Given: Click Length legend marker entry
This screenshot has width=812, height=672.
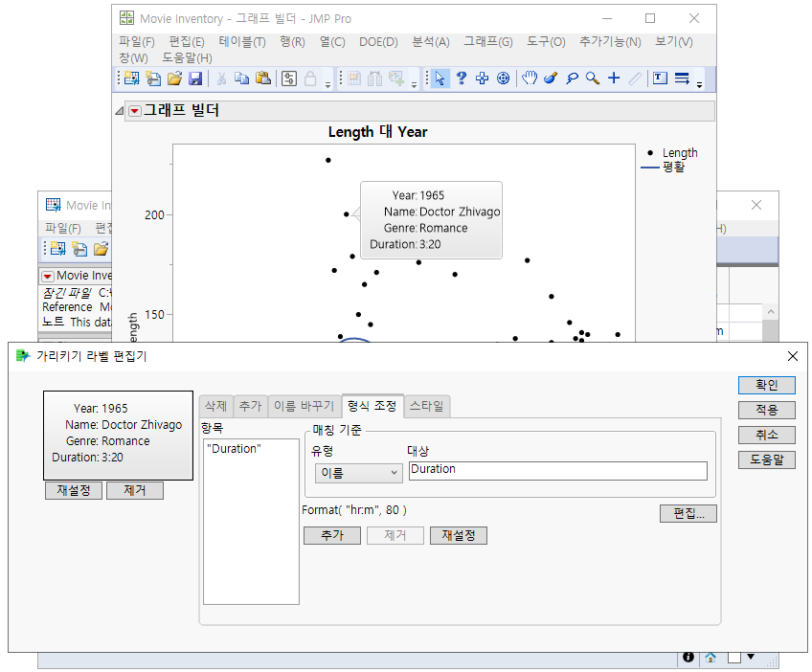Looking at the screenshot, I should 672,153.
